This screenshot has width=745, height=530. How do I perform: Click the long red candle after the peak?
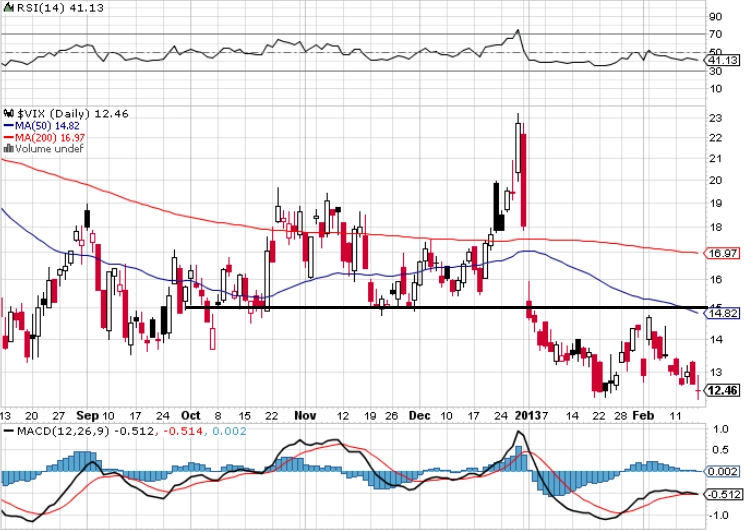coord(523,180)
